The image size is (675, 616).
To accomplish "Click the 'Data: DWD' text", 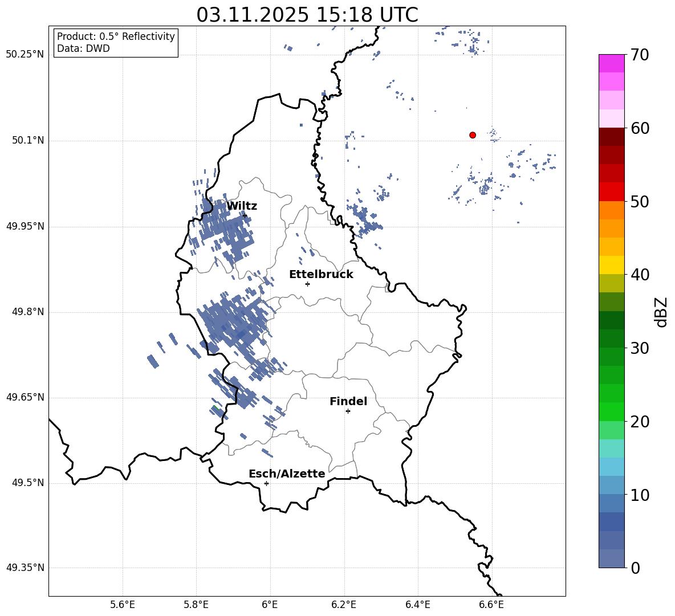I will (x=83, y=48).
